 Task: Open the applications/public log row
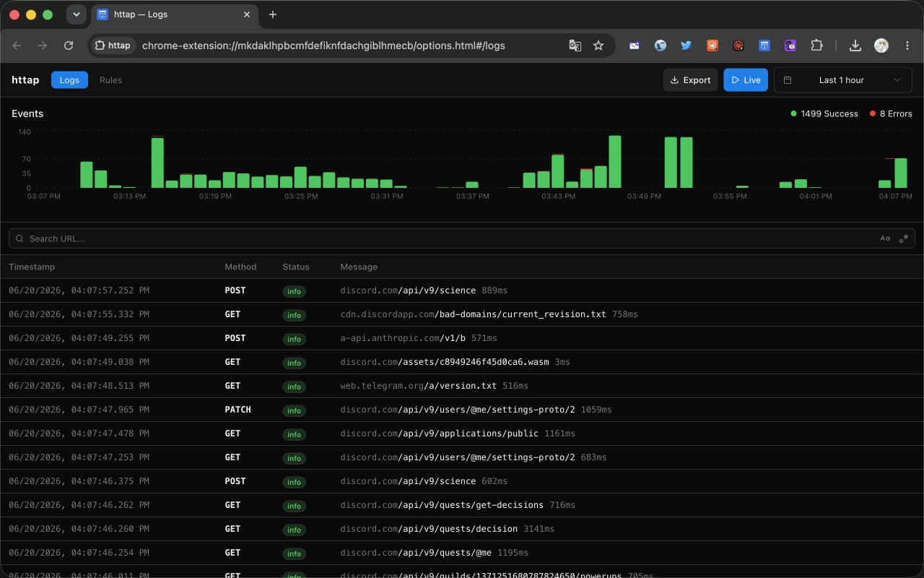pos(462,433)
